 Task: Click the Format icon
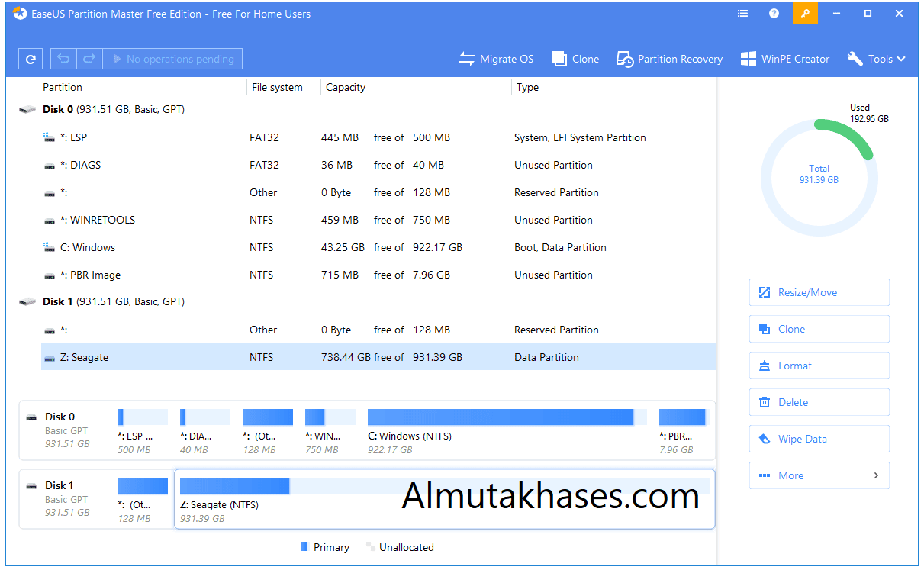(765, 366)
